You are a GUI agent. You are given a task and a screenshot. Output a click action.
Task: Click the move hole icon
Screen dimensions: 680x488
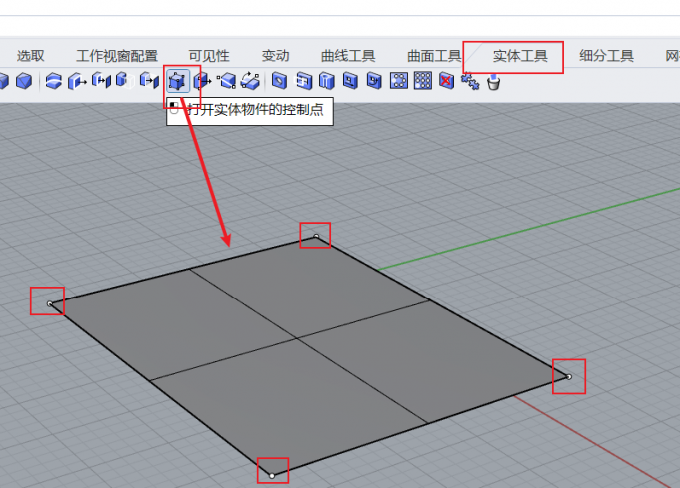(350, 81)
